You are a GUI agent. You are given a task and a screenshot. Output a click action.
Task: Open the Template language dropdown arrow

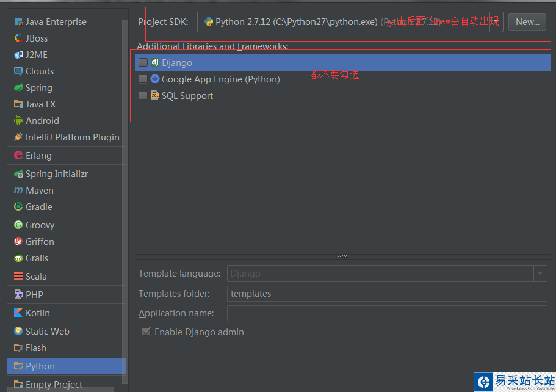540,274
